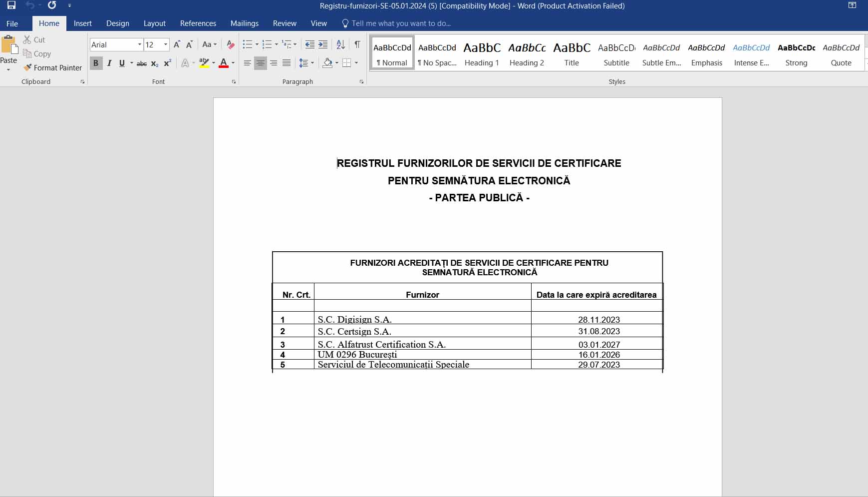
Task: Click the Save icon in the title bar
Action: coord(11,5)
